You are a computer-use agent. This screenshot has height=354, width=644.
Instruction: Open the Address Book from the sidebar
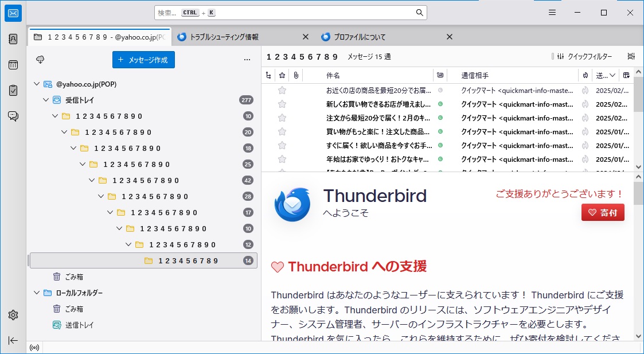tap(13, 39)
